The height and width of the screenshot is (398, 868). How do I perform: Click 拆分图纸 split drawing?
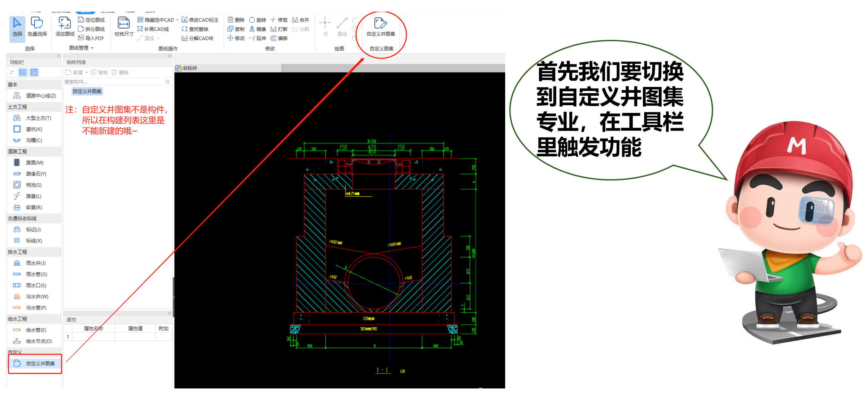[x=92, y=29]
